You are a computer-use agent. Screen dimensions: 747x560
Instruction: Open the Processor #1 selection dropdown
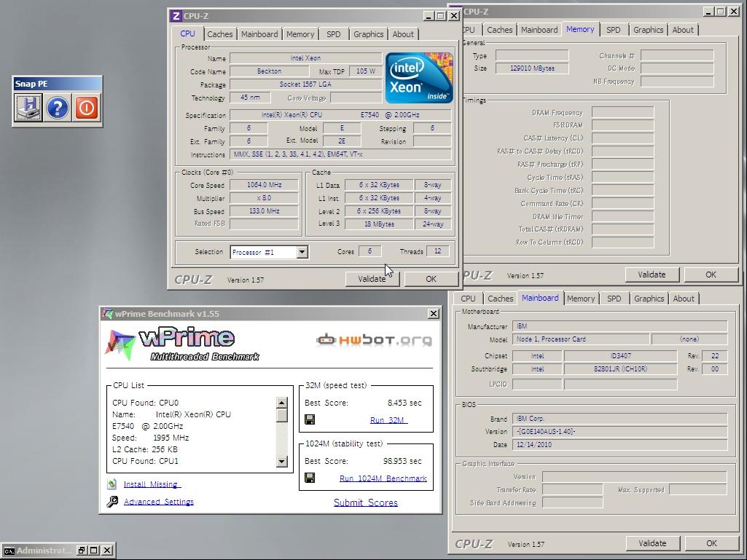[302, 252]
